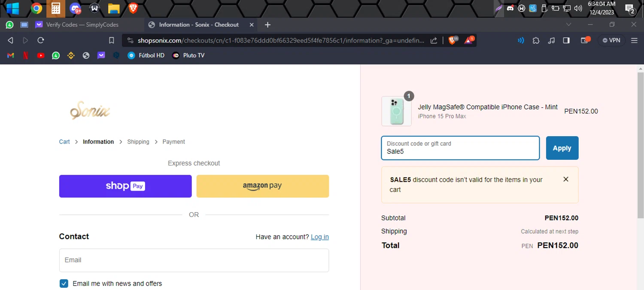Click 'Calculated at next step' text
This screenshot has width=644, height=290.
550,231
